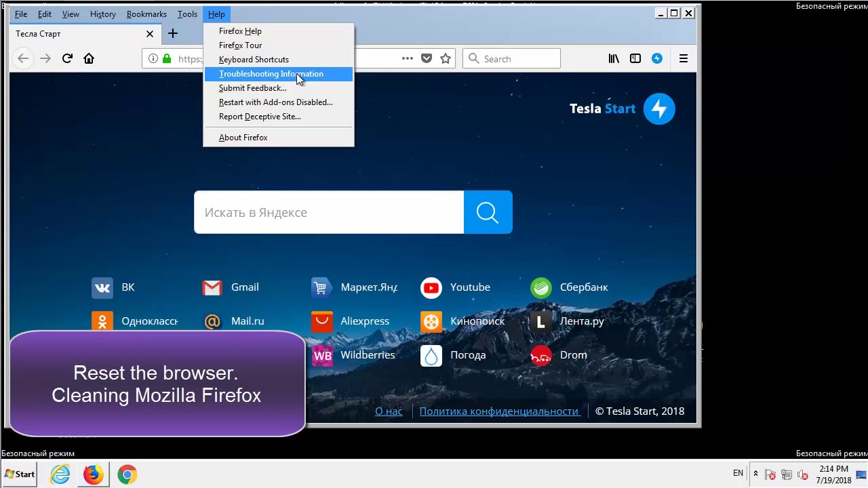This screenshot has width=868, height=488.
Task: Show site information icon in address bar
Action: [x=153, y=58]
